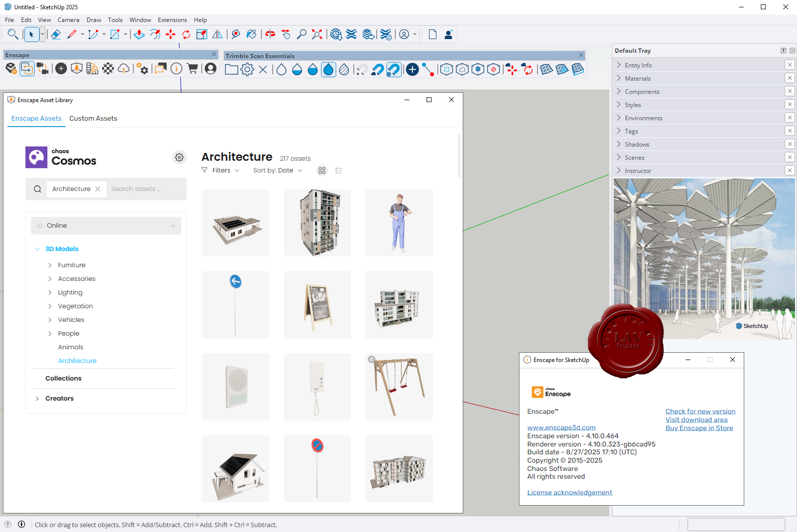Click the Orbit camera tool

click(x=270, y=34)
